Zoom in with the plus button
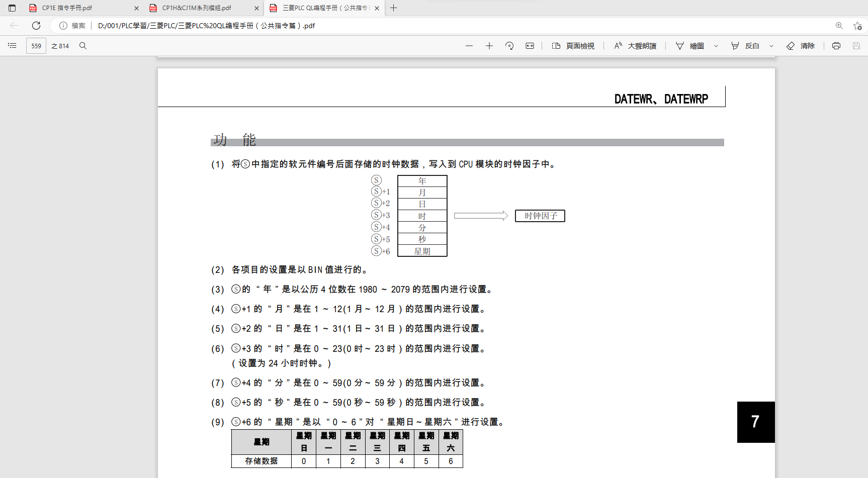 489,46
